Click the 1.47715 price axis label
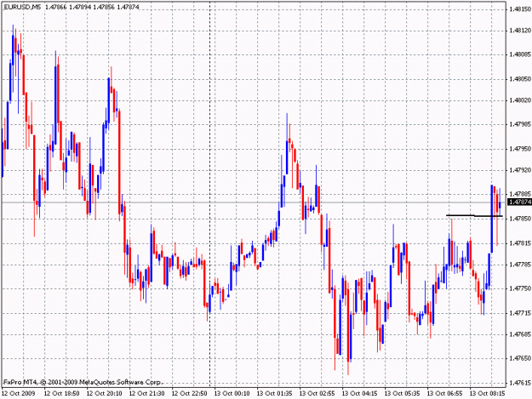The image size is (532, 399). (x=520, y=313)
